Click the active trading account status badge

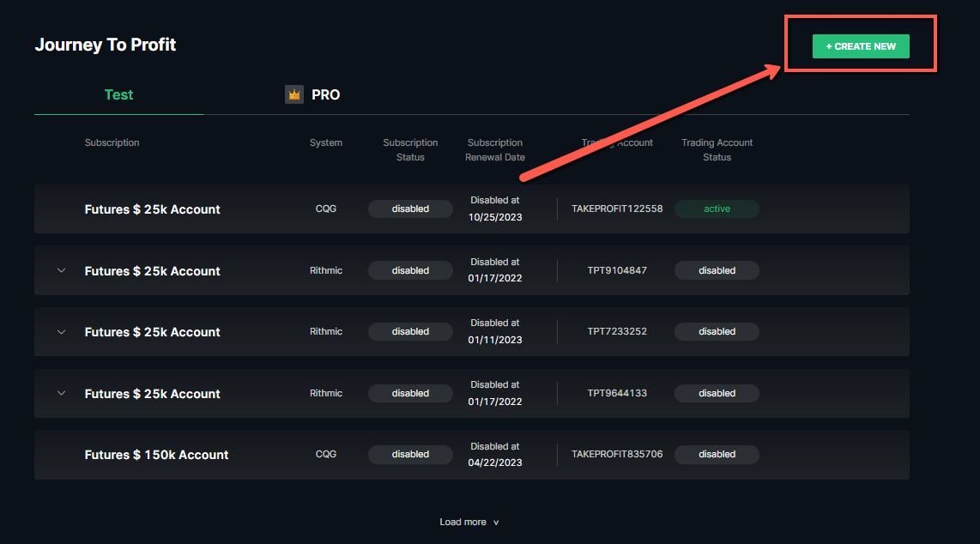point(717,209)
